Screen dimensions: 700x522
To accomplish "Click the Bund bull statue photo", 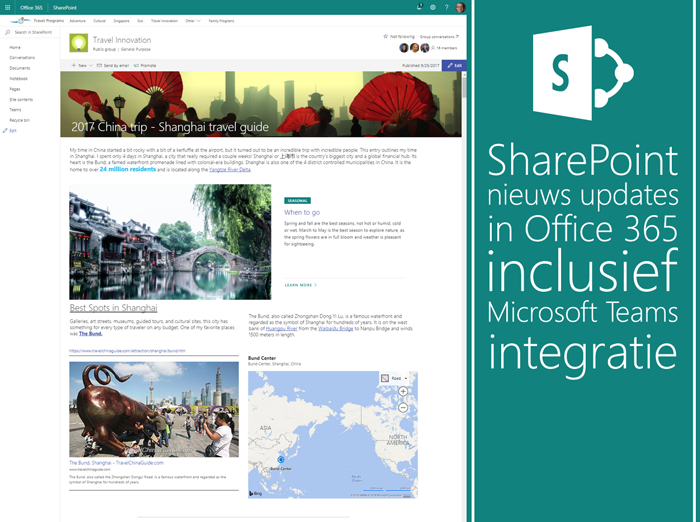I will pyautogui.click(x=154, y=409).
